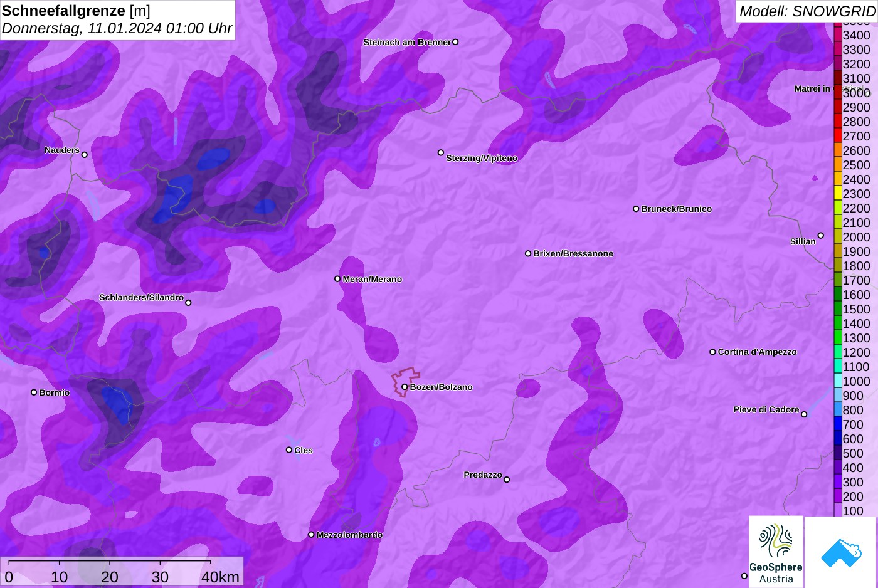The height and width of the screenshot is (588, 878).
Task: Click the Schlanders/Silandro city marker
Action: coord(188,303)
